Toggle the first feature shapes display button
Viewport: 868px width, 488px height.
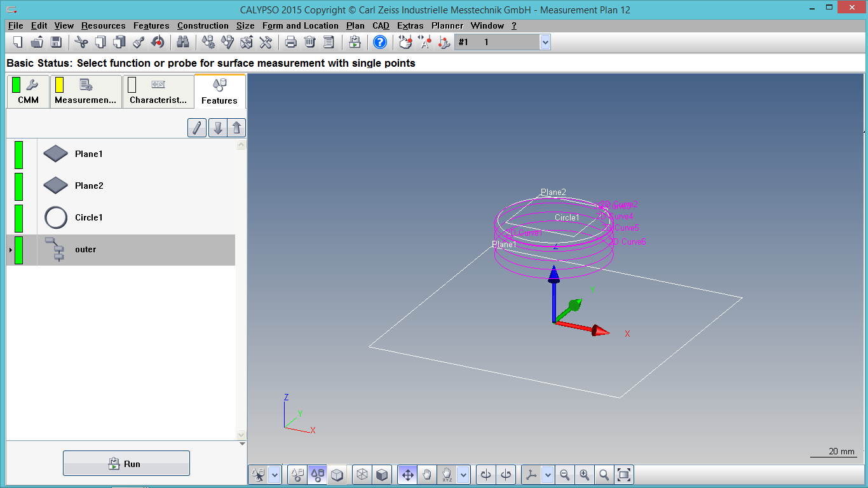click(x=297, y=475)
